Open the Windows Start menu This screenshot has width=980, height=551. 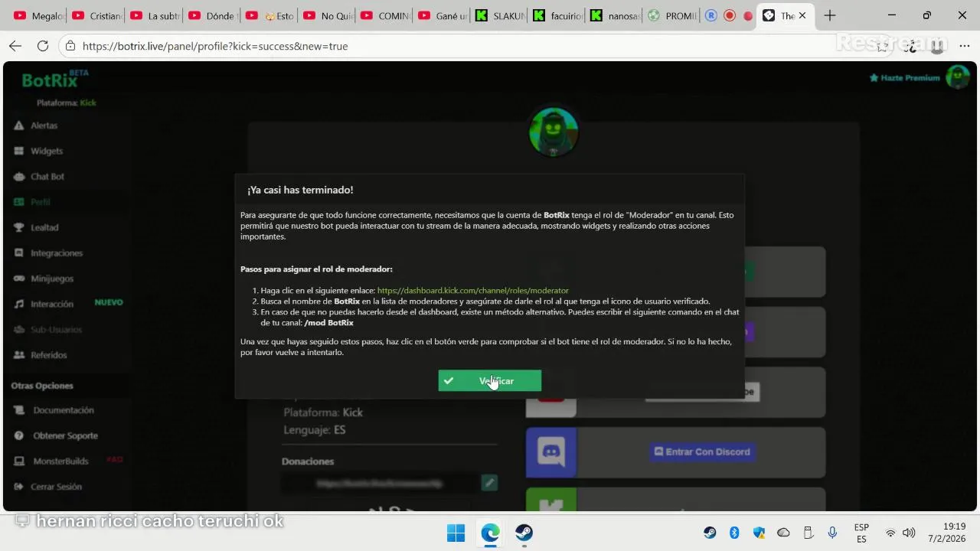[x=456, y=533]
